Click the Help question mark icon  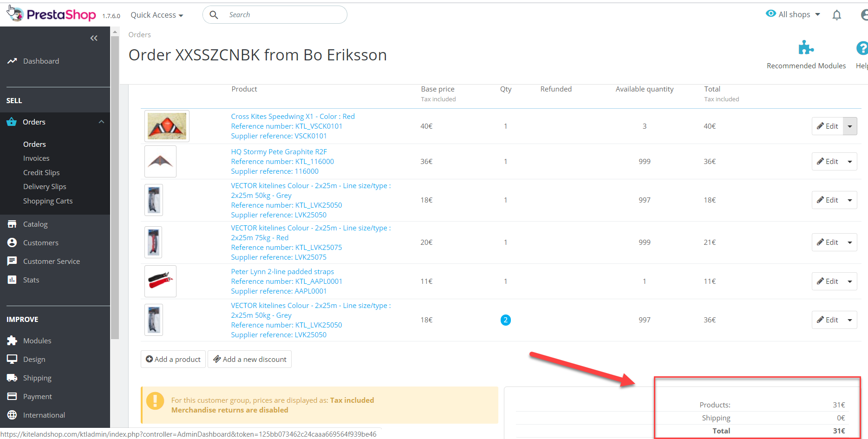click(x=861, y=48)
